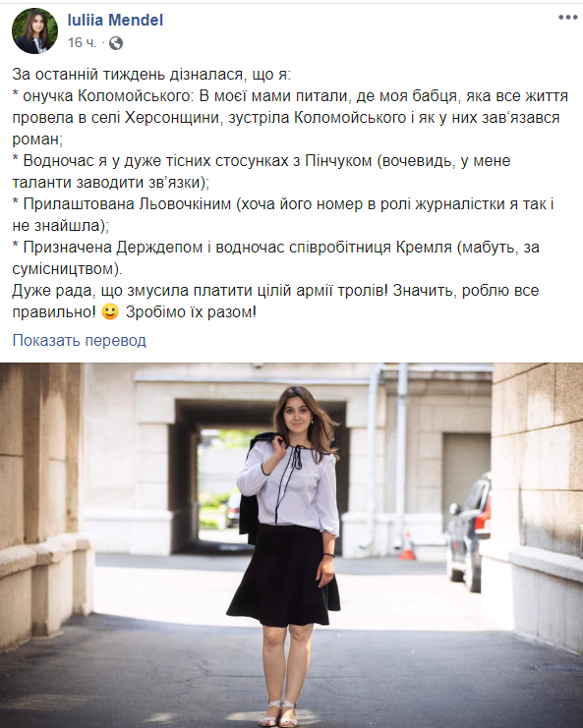Click the black skirt in the photo

tap(284, 575)
